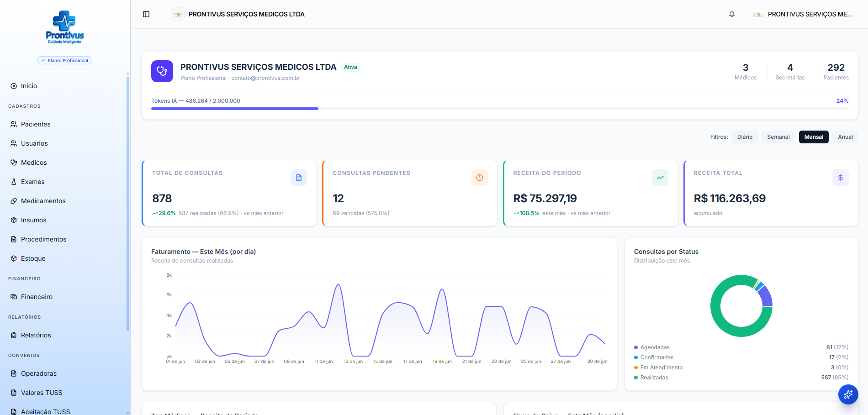The image size is (868, 415).
Task: Click the stethoscope clinic icon
Action: 162,71
